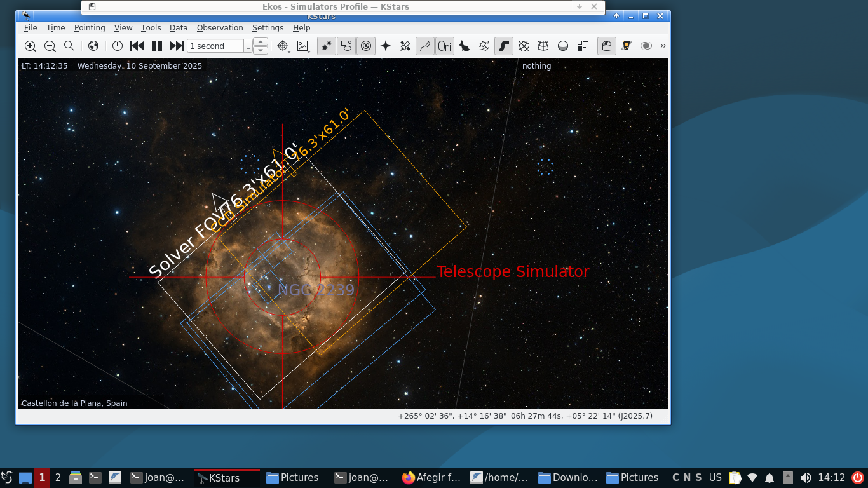Screen dimensions: 868x488
Task: Zoom in the sky map
Action: 30,46
